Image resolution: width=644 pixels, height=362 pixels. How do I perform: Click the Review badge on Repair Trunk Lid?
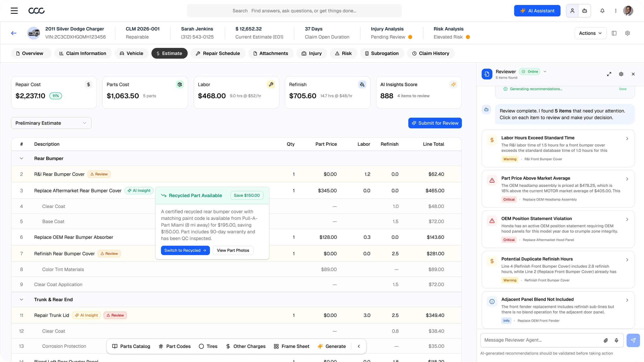click(x=115, y=315)
